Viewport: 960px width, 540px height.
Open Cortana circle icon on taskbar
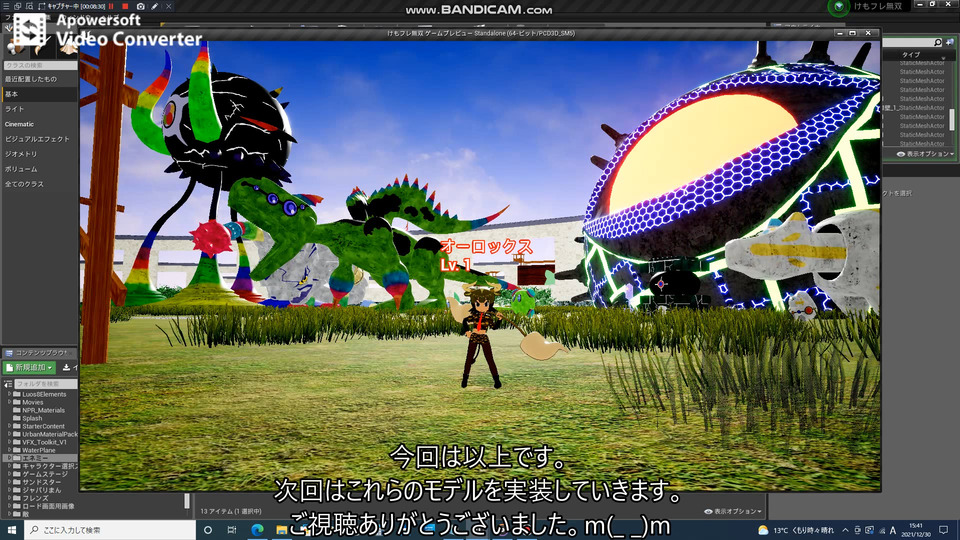click(208, 530)
